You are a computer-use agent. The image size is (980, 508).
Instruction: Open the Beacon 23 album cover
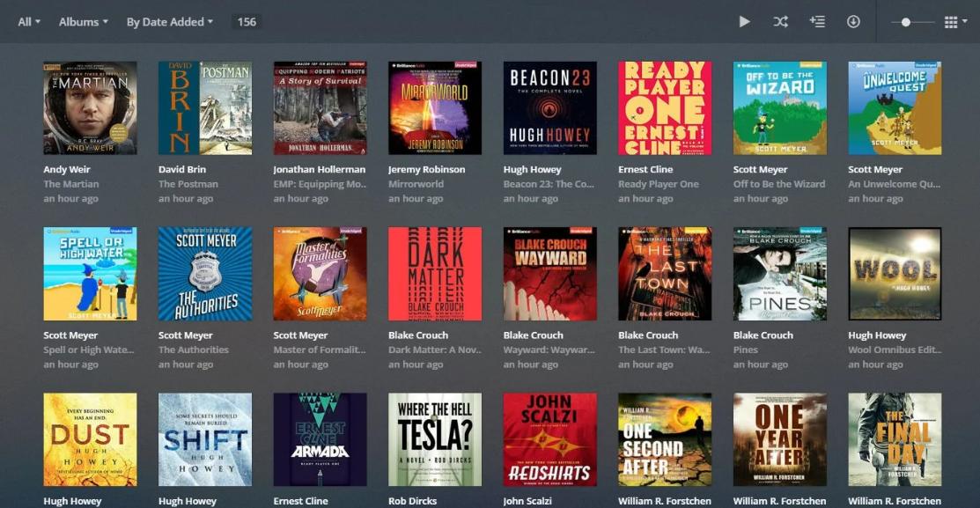pyautogui.click(x=550, y=108)
